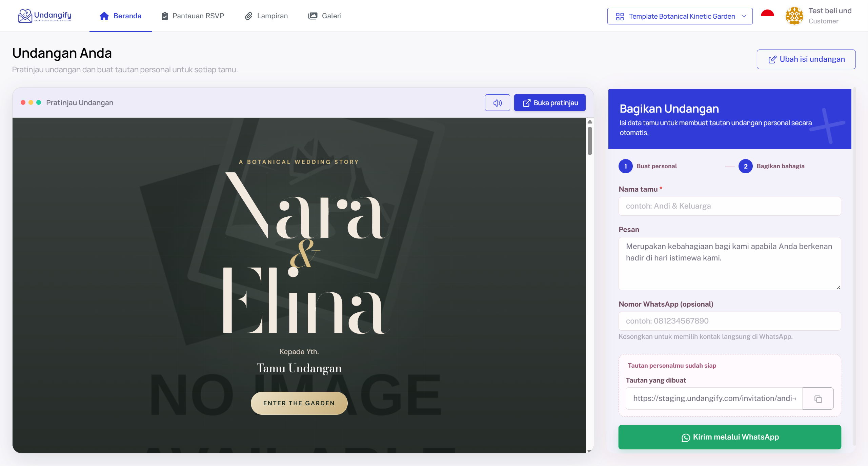This screenshot has height=466, width=868.
Task: Click the yellow dot in preview header
Action: [x=31, y=102]
